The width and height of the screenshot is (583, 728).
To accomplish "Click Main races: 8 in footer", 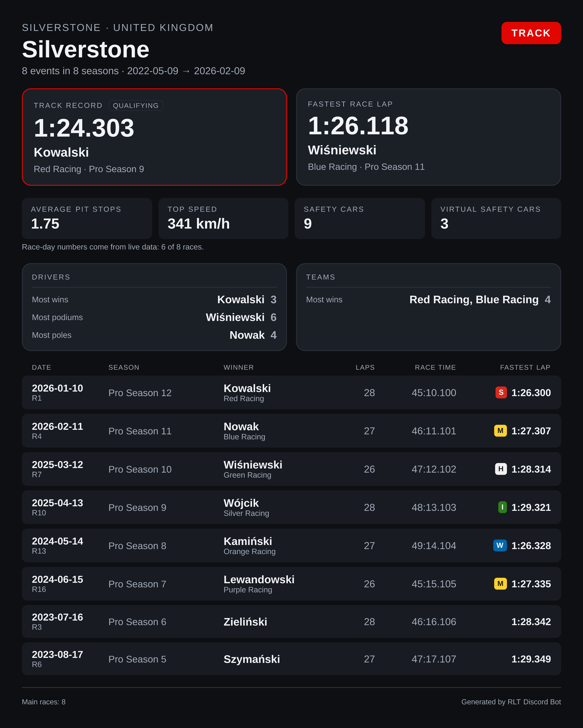I will (x=43, y=702).
